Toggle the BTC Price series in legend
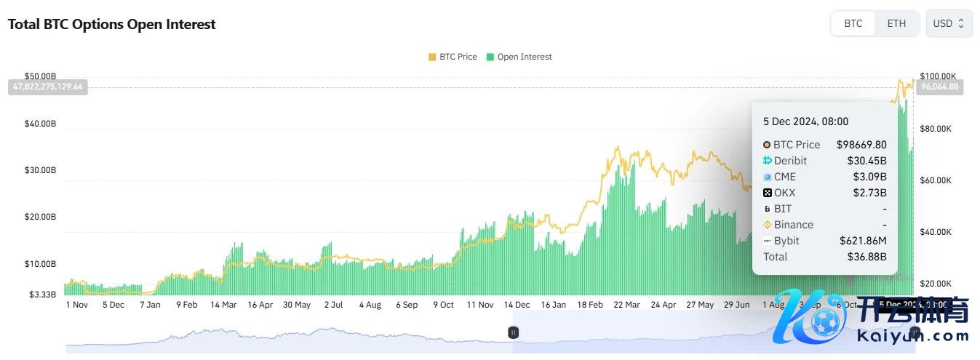 click(458, 57)
